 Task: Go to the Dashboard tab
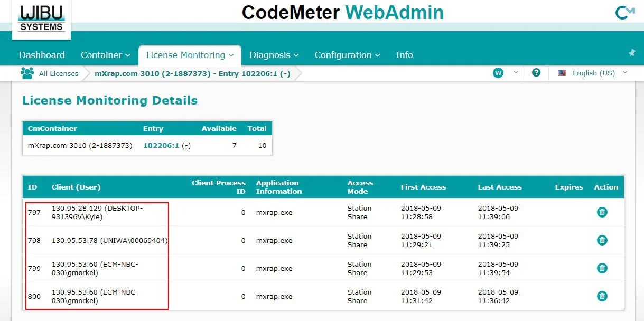click(42, 55)
